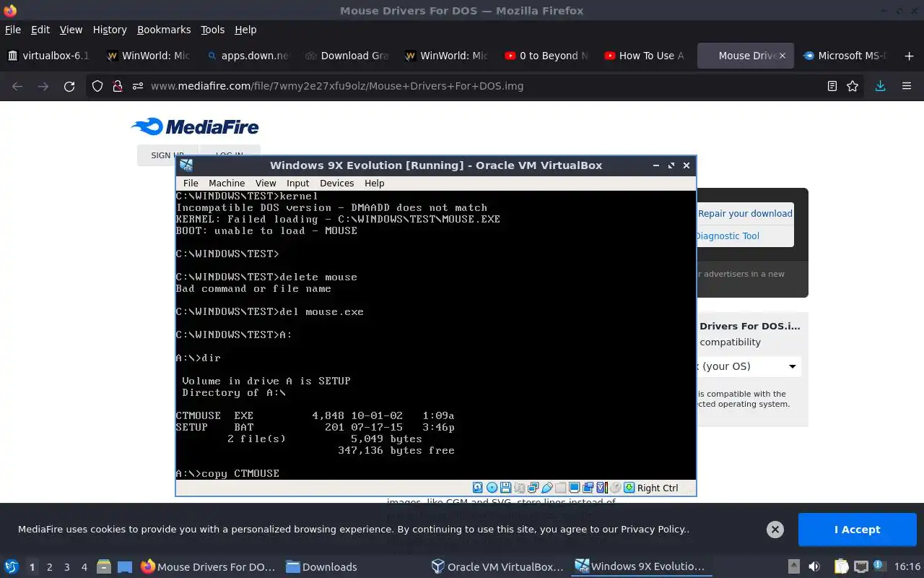Switch to the 0 to Beyond YouTube tab

point(546,56)
